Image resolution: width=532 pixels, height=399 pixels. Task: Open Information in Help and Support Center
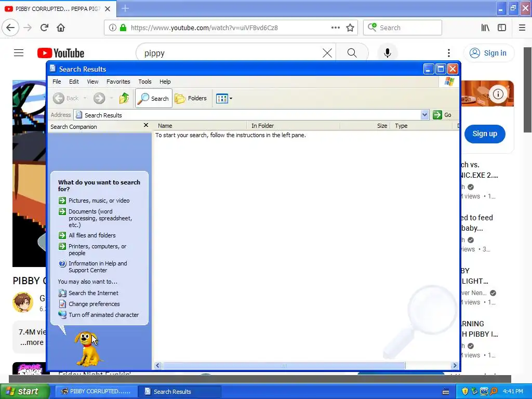click(x=93, y=267)
